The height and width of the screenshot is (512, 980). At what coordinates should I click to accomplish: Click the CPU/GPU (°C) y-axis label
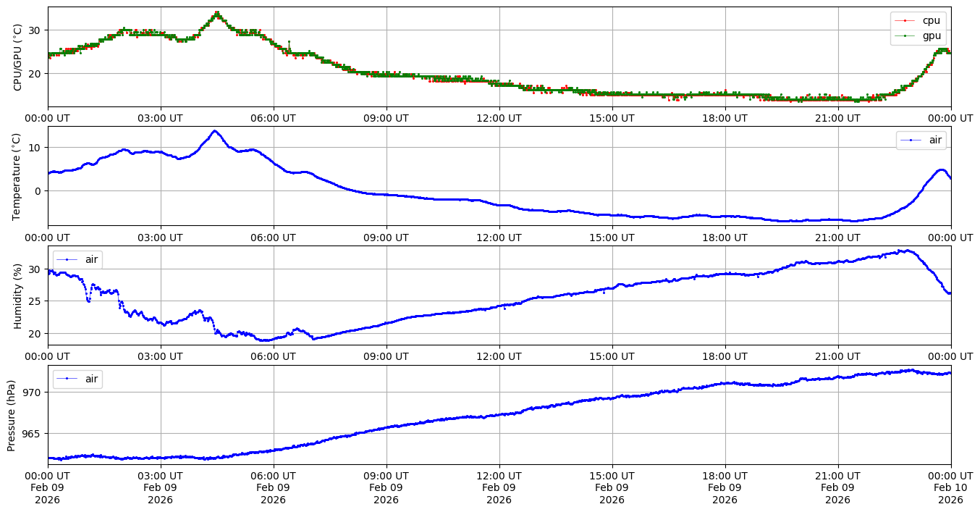(x=18, y=57)
